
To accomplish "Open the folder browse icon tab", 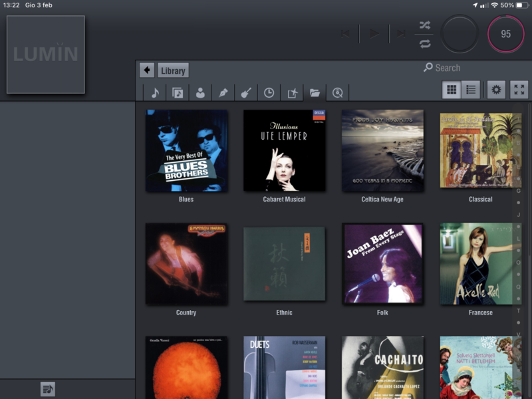I will tap(315, 93).
